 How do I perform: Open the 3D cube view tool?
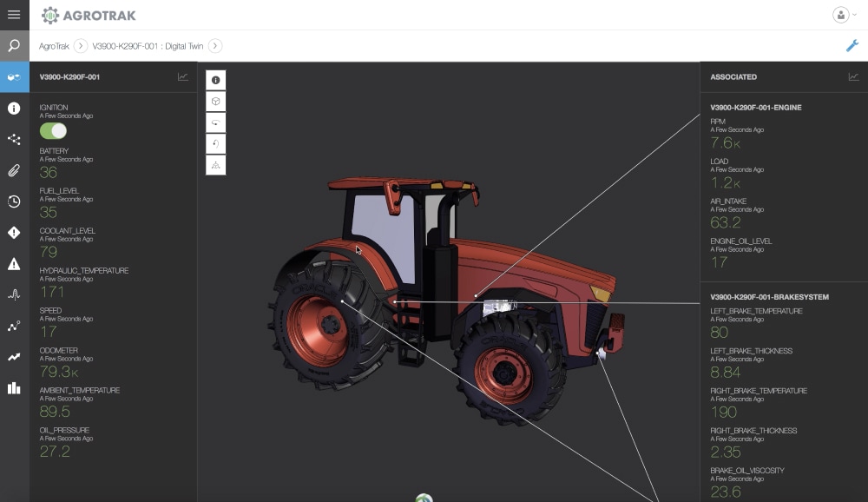tap(215, 101)
